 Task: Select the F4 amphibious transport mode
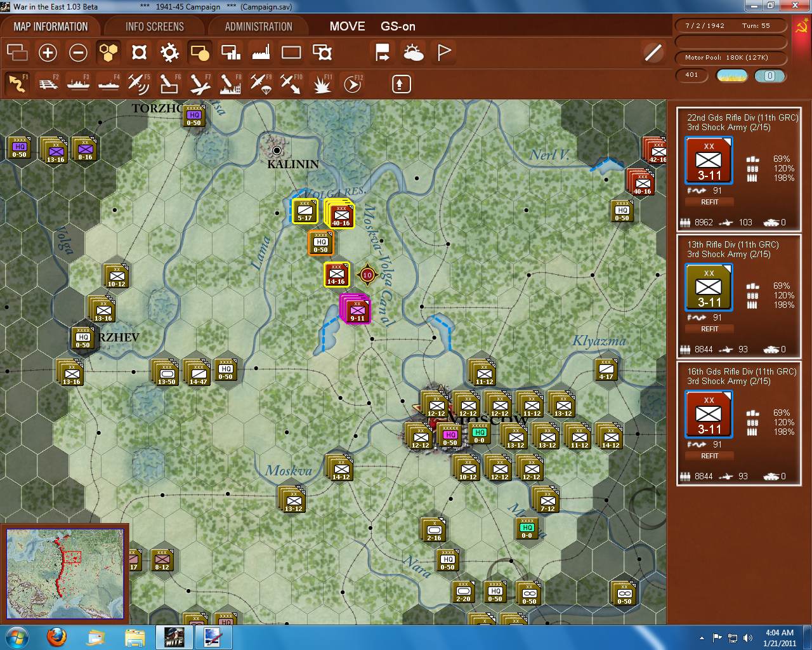coord(108,83)
